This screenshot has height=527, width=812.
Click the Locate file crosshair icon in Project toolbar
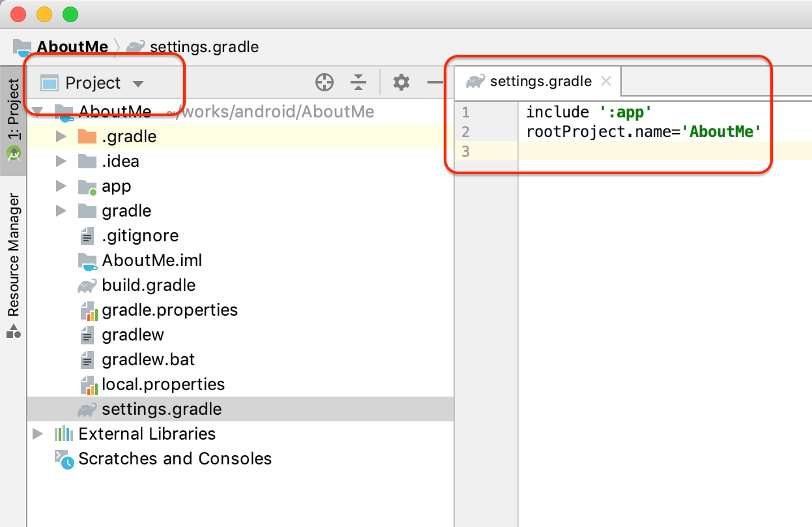coord(324,82)
